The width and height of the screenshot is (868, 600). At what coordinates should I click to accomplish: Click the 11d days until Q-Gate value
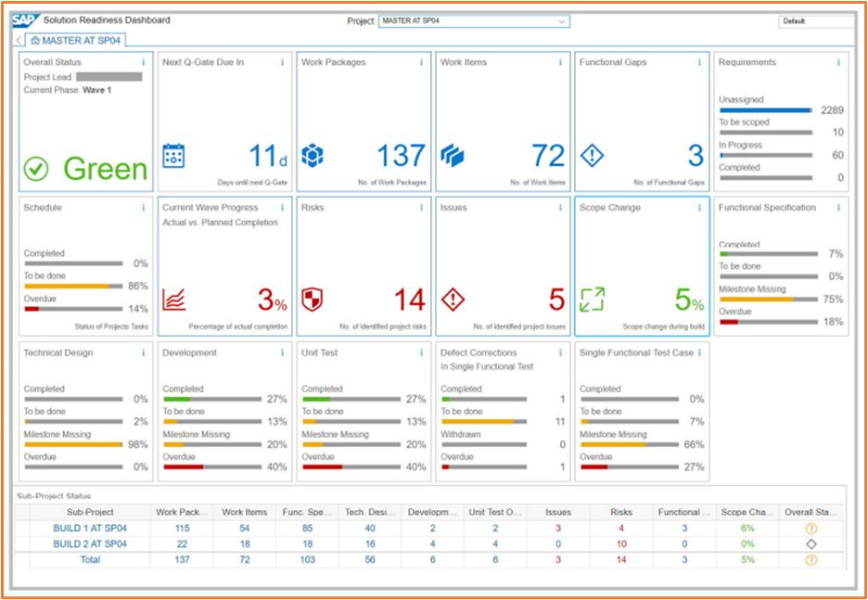(268, 156)
